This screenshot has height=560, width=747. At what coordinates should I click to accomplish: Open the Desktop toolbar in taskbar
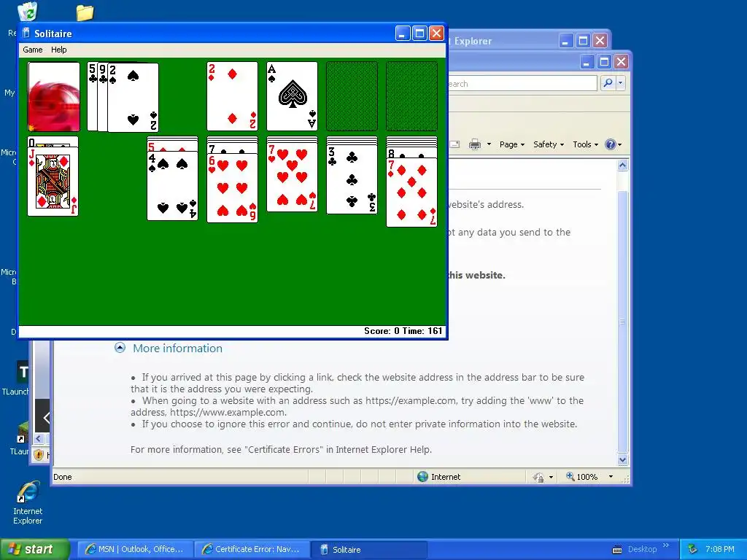642,549
